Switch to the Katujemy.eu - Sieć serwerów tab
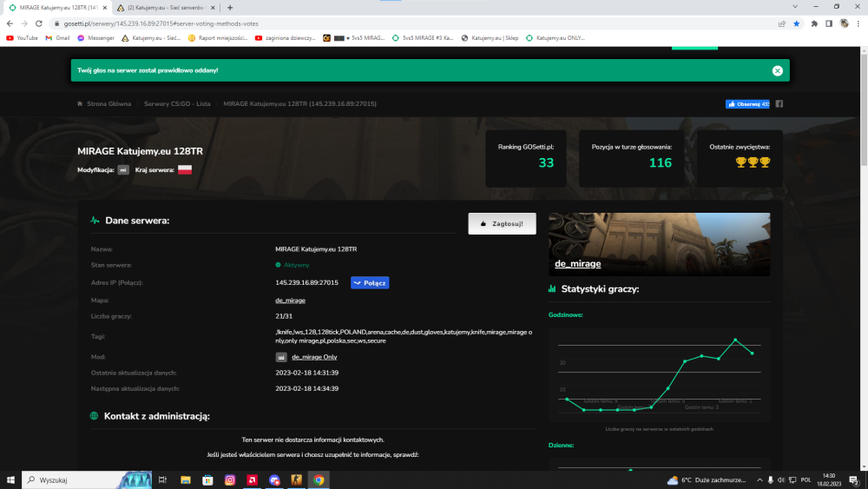The height and width of the screenshot is (489, 868). tap(165, 8)
